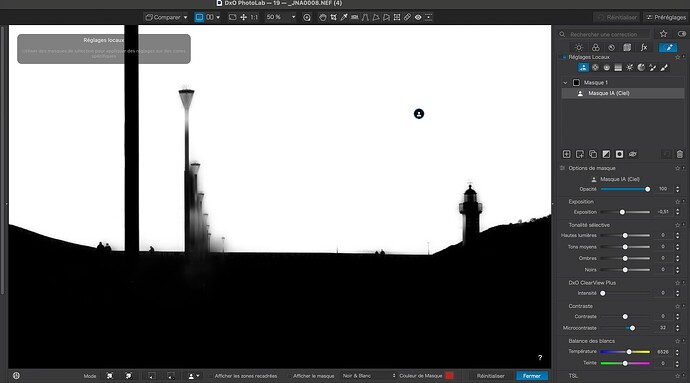The width and height of the screenshot is (690, 383).
Task: Delete selected mask with trash icon
Action: pyautogui.click(x=679, y=154)
